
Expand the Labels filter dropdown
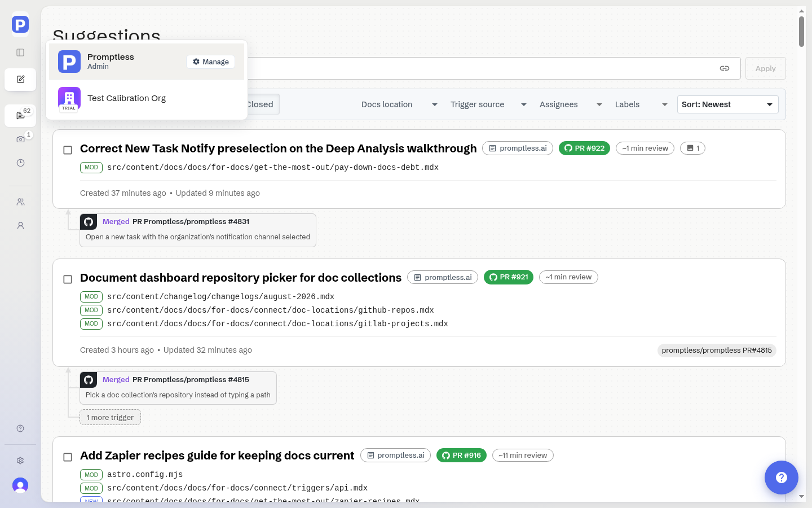[641, 104]
